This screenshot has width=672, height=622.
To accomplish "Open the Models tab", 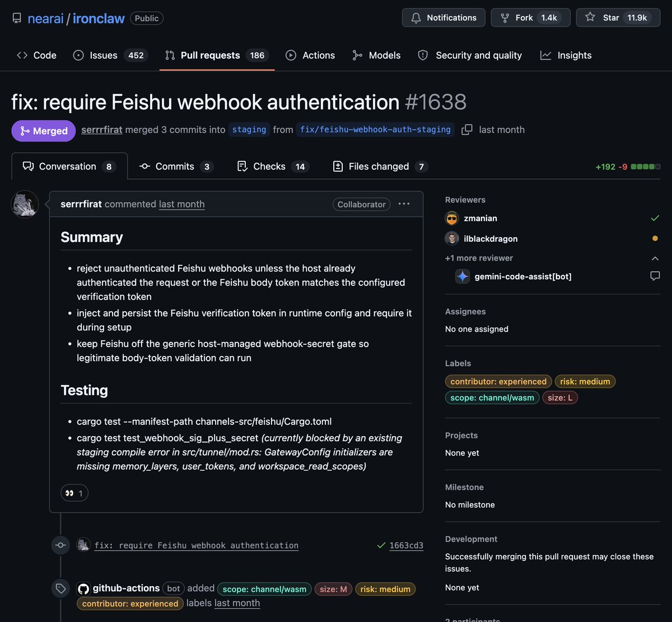I will (x=376, y=55).
